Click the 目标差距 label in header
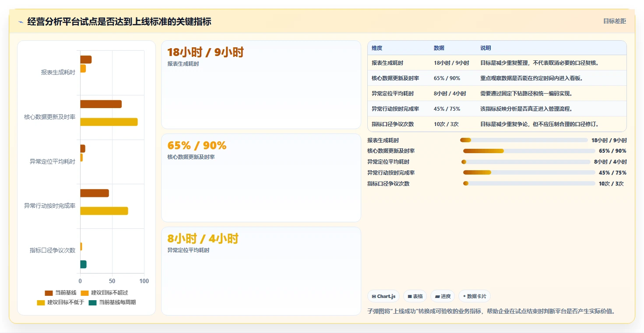Image resolution: width=644 pixels, height=333 pixels. click(x=615, y=21)
